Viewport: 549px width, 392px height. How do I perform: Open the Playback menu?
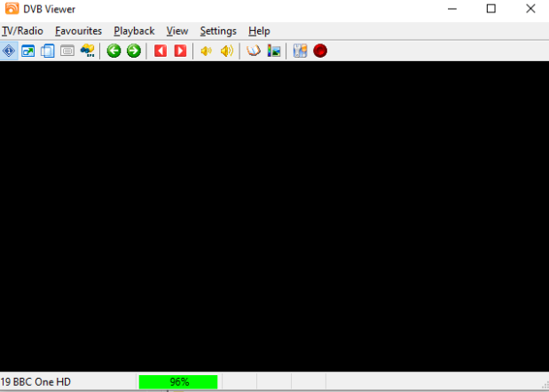click(134, 30)
